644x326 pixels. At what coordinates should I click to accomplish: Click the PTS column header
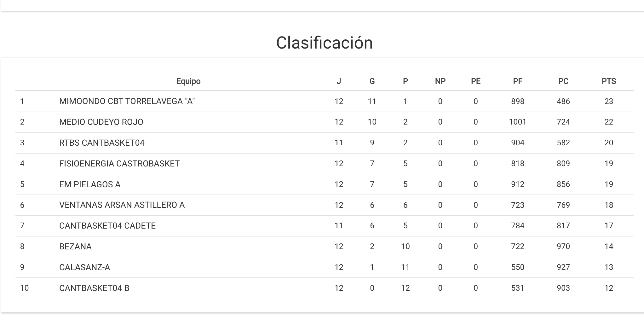[x=608, y=81]
